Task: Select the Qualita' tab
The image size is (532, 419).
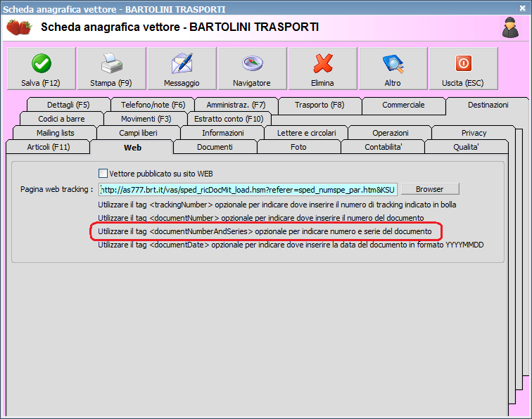Action: click(466, 147)
